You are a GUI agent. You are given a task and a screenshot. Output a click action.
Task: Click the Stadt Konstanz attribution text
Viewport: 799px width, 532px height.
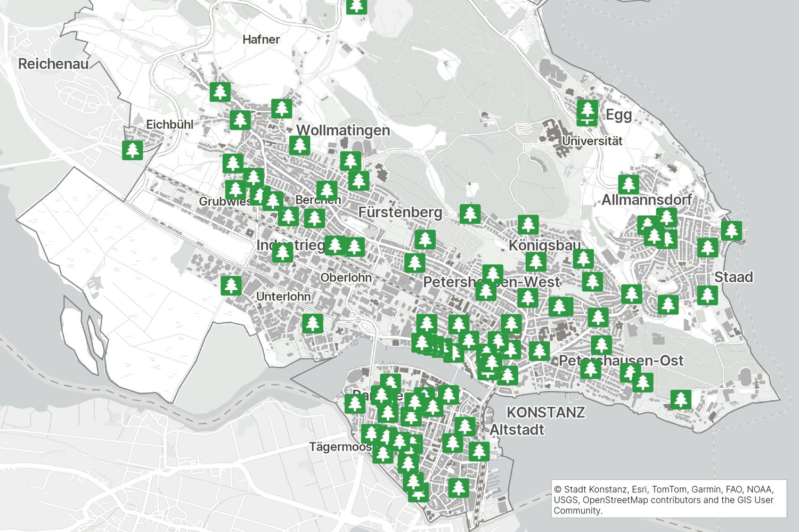click(590, 489)
